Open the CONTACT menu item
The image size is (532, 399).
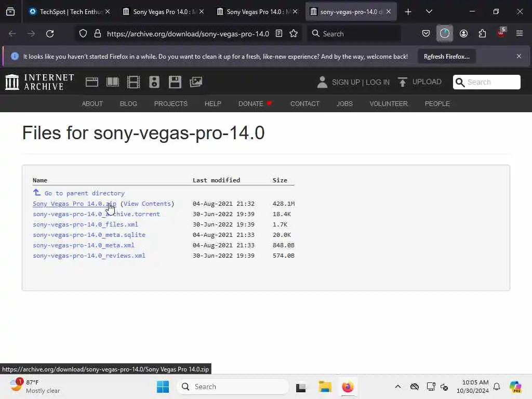(x=304, y=104)
